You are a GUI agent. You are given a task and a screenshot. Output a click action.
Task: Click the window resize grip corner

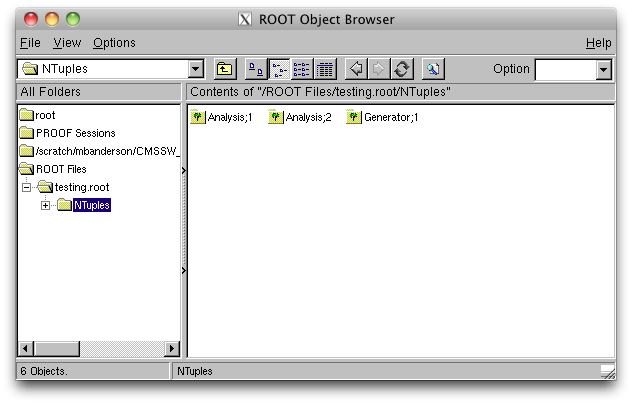[x=607, y=372]
